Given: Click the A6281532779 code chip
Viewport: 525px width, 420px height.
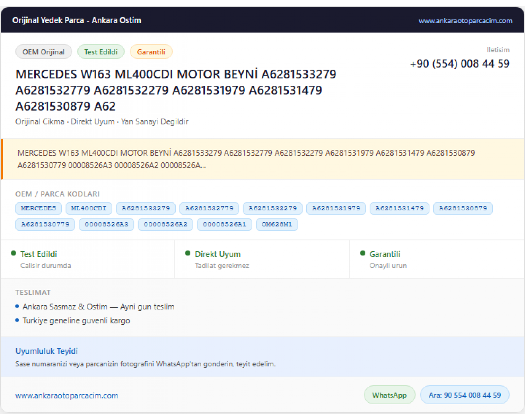Looking at the screenshot, I should [209, 208].
